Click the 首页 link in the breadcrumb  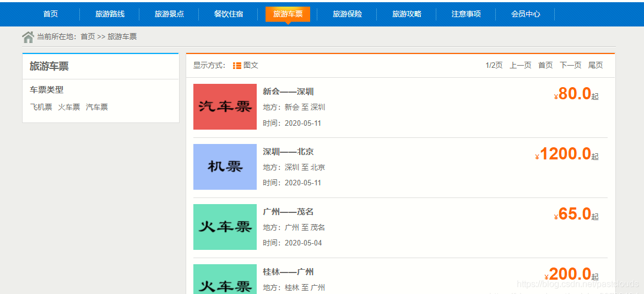click(x=88, y=37)
